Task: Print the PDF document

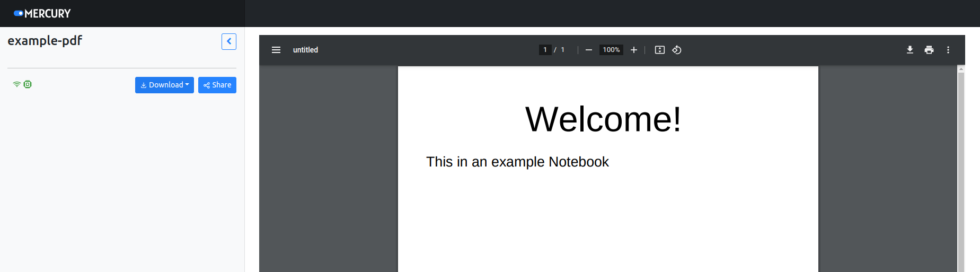Action: [929, 50]
